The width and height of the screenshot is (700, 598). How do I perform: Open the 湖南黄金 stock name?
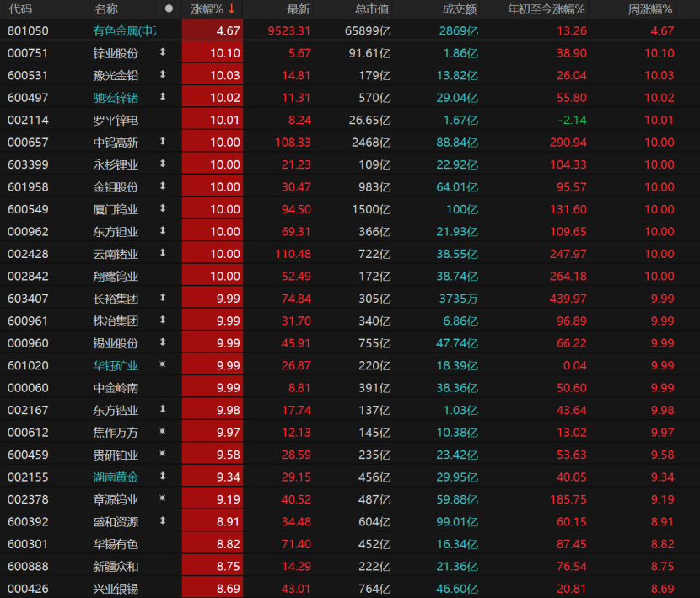tap(116, 477)
